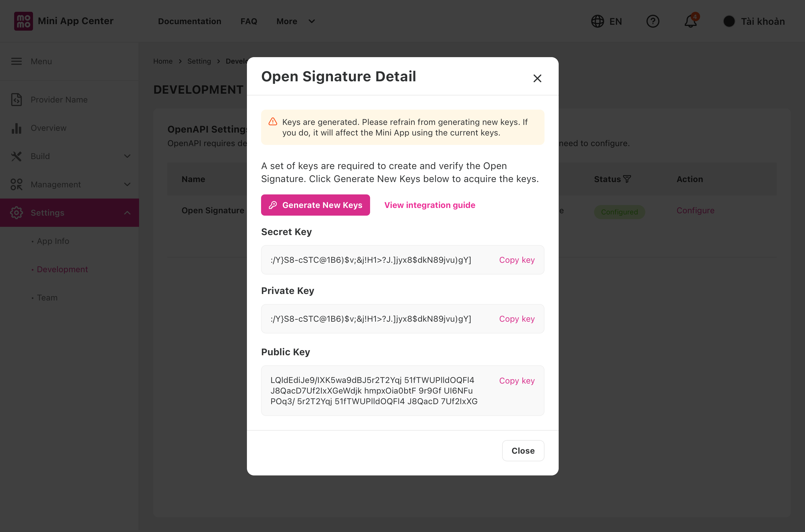Screen dimensions: 805x532
Task: Click the Private Key text field
Action: pos(402,319)
